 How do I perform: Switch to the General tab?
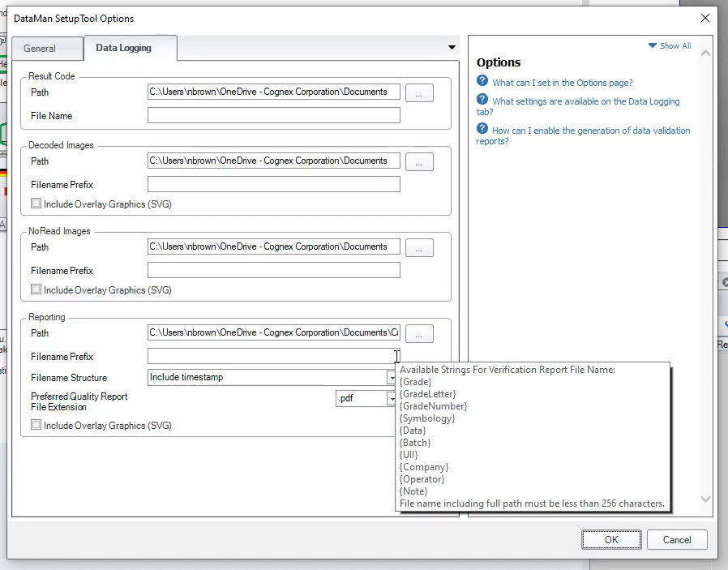47,49
